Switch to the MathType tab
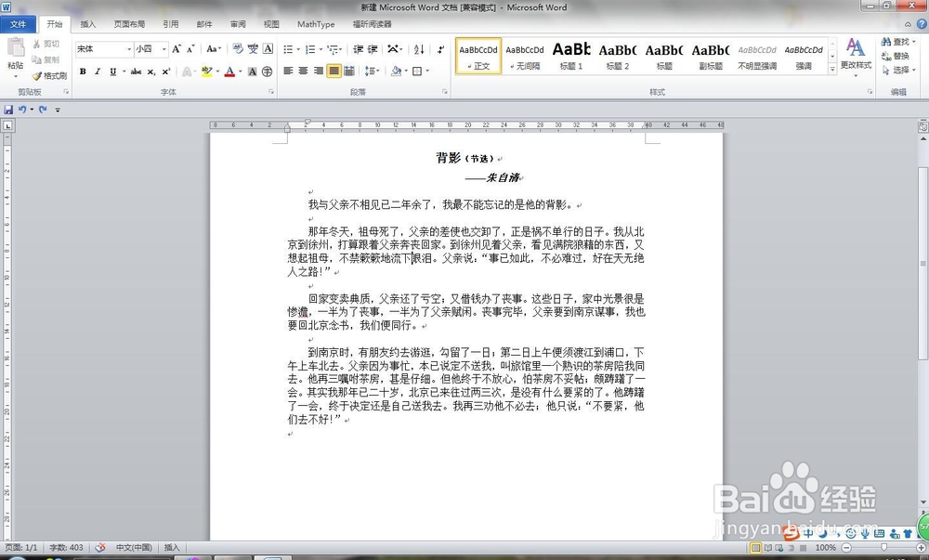The width and height of the screenshot is (929, 560). (x=316, y=24)
